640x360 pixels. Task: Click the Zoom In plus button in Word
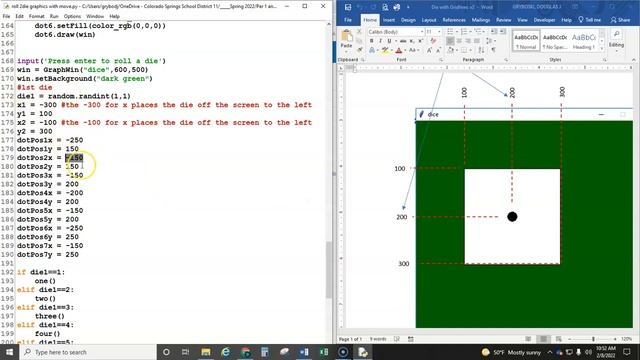[x=615, y=339]
